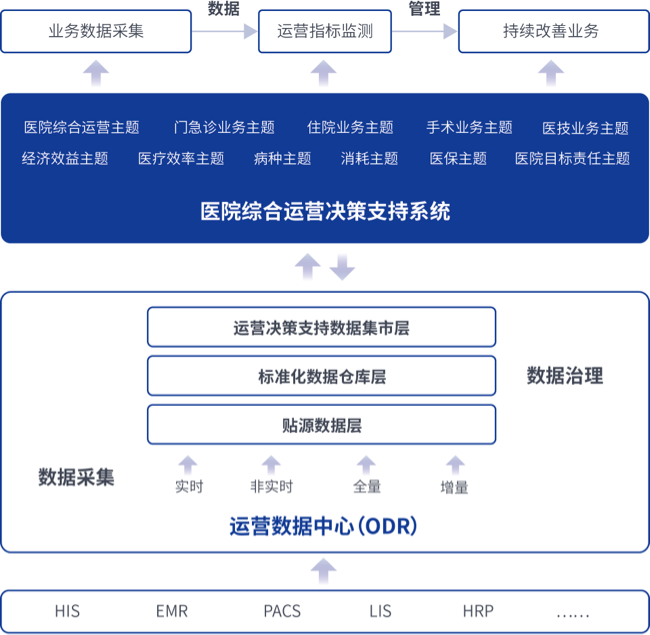Screen dimensions: 650x635
Task: Select 手术业务主题 topic
Action: [x=469, y=127]
